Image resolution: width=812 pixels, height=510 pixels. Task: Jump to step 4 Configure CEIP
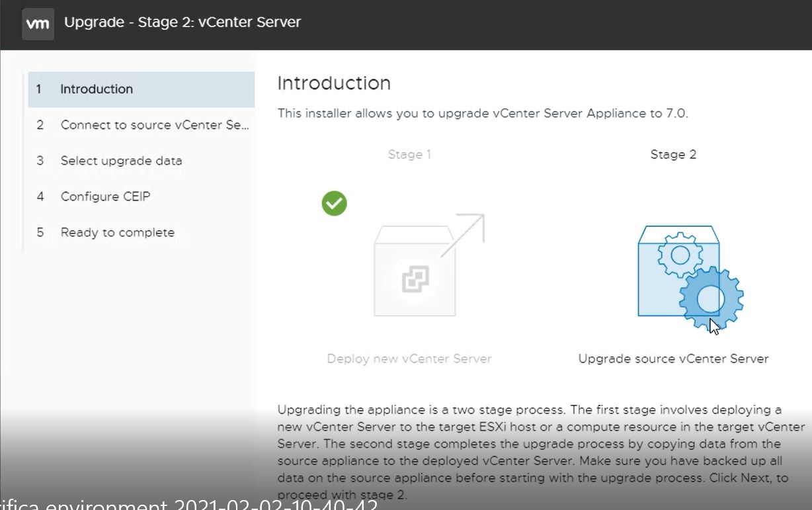142,196
